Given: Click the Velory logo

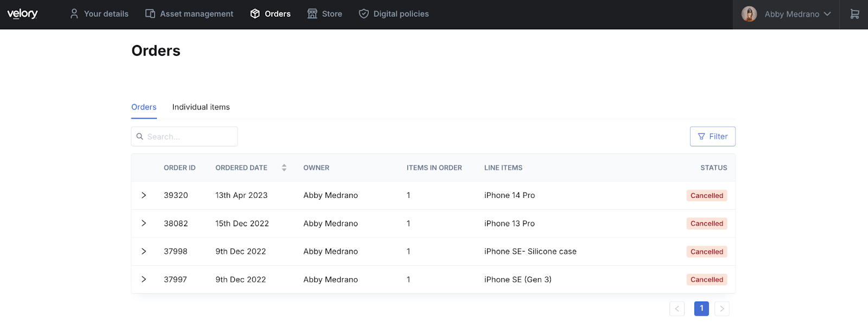Looking at the screenshot, I should 22,14.
